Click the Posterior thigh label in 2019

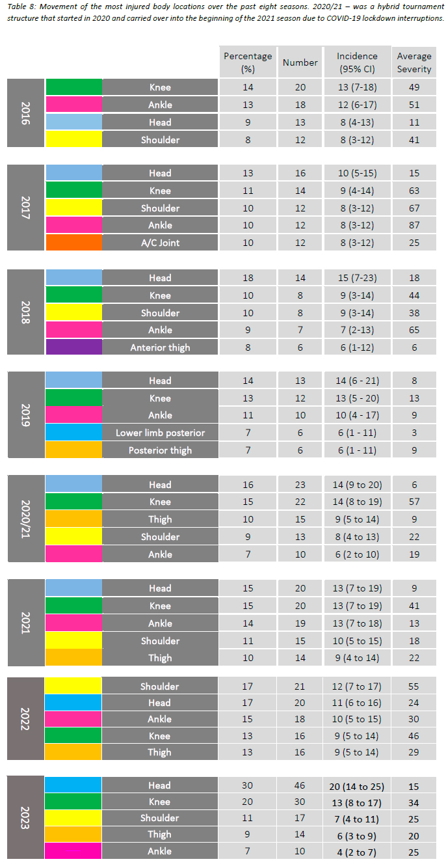160,450
